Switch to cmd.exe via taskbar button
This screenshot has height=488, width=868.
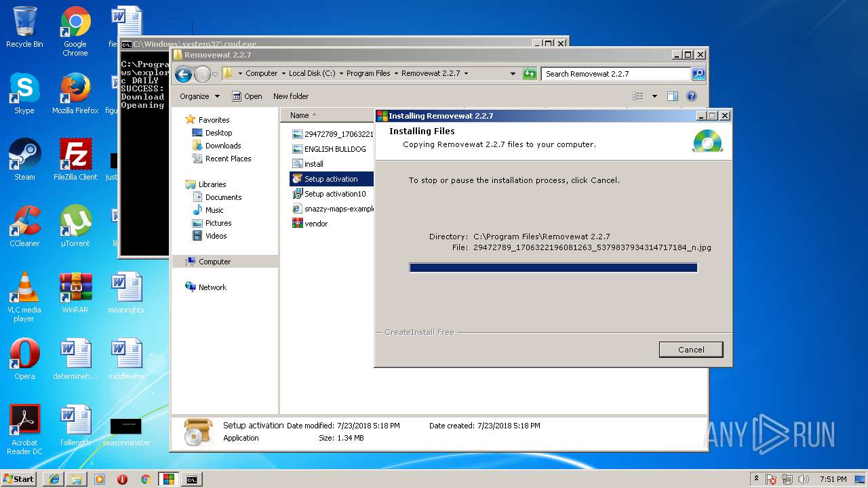[x=192, y=479]
